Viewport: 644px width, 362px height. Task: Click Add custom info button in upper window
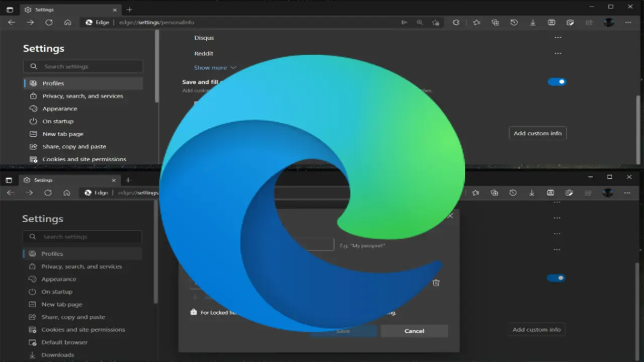[537, 133]
